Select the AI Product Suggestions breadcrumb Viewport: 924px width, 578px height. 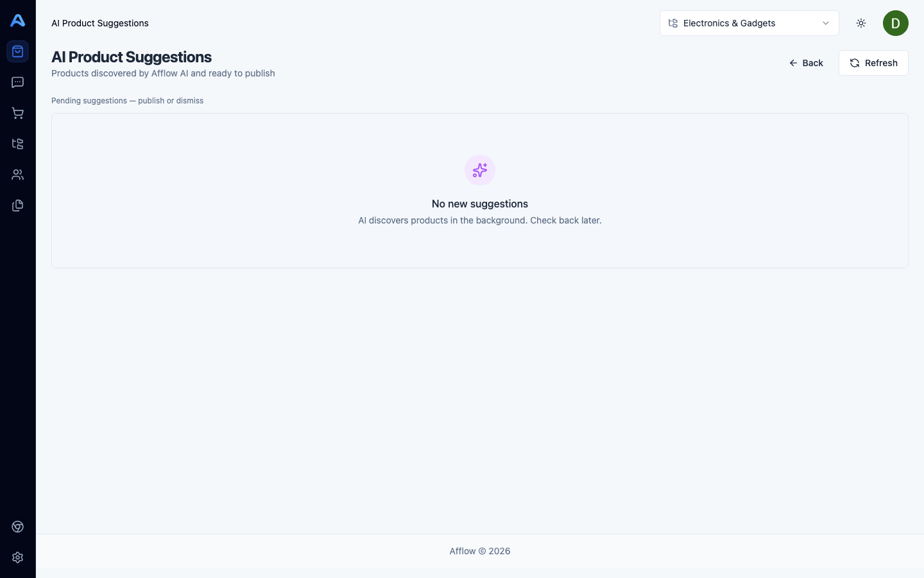tap(99, 23)
